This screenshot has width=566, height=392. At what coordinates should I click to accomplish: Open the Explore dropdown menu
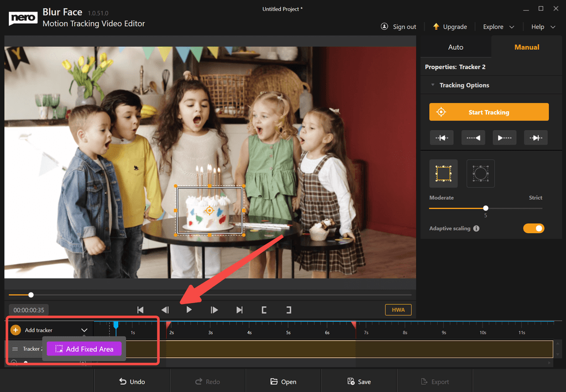click(498, 27)
